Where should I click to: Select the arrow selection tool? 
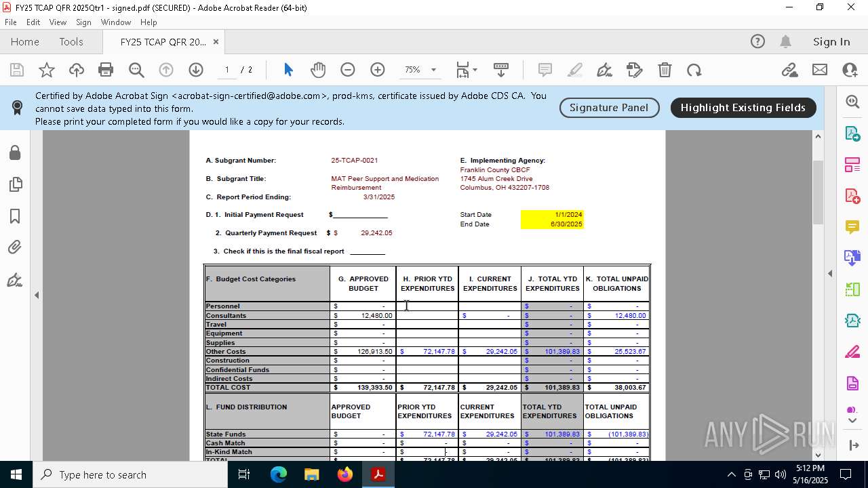click(x=288, y=70)
